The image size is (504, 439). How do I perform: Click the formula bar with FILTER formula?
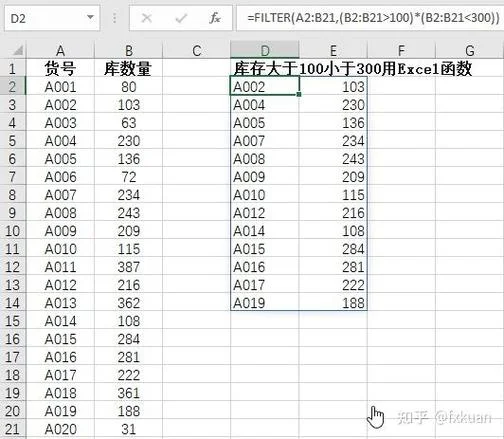click(x=370, y=18)
